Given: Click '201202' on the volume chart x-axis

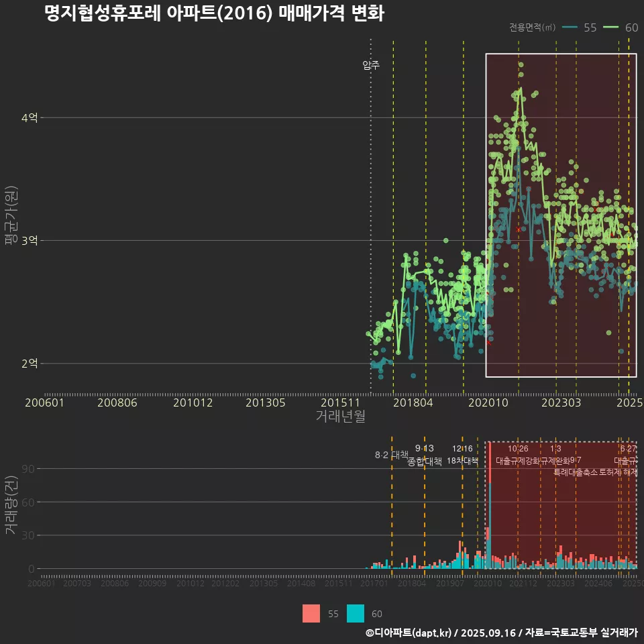Looking at the screenshot, I should (x=225, y=583).
